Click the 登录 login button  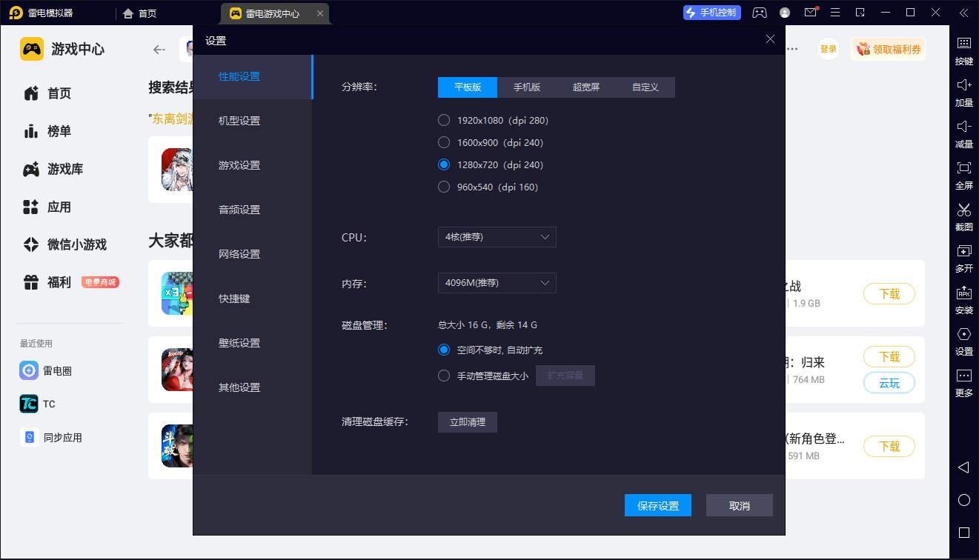coord(829,49)
